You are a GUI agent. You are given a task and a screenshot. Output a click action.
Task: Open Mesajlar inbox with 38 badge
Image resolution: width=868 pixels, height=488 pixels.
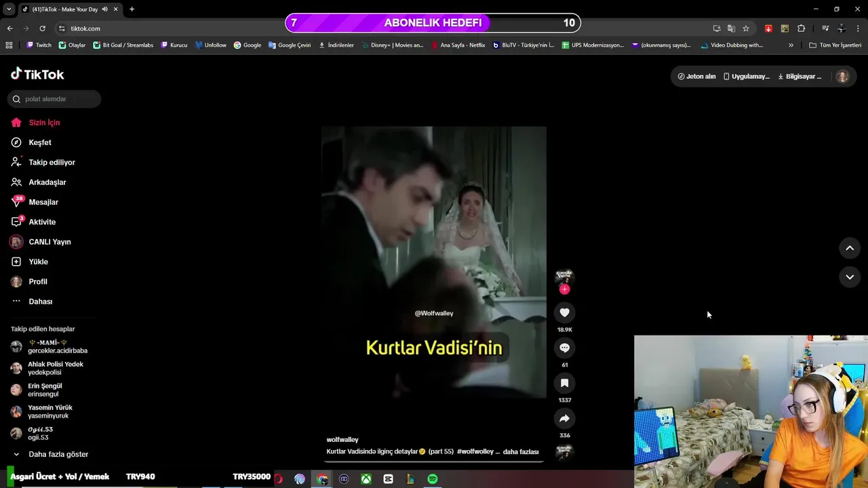point(35,202)
